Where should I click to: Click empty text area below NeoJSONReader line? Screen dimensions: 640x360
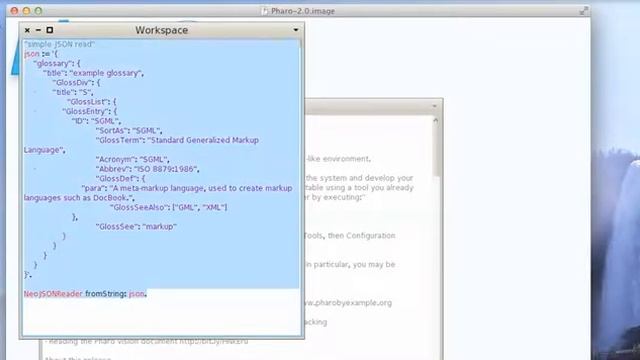pyautogui.click(x=162, y=316)
